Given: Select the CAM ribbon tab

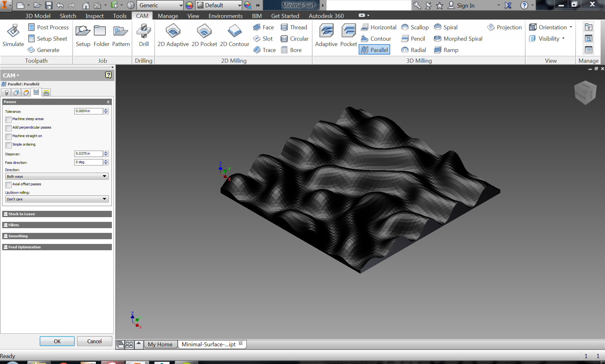Looking at the screenshot, I should pos(143,15).
